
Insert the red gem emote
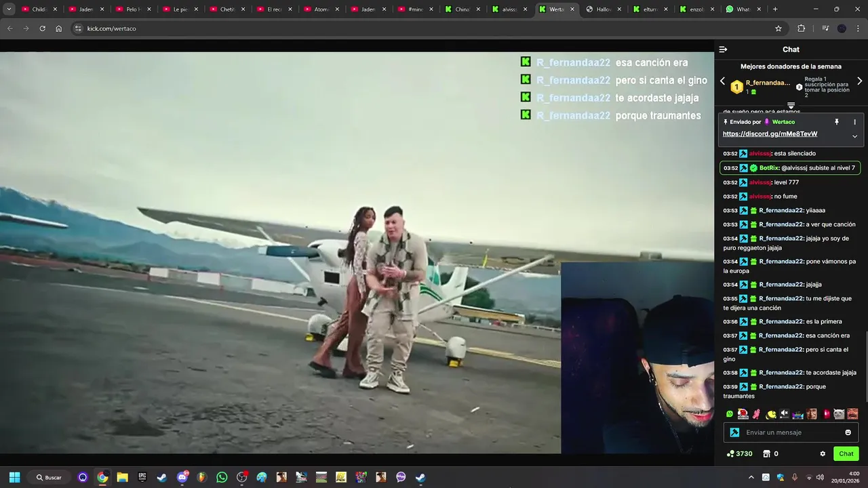(x=826, y=414)
